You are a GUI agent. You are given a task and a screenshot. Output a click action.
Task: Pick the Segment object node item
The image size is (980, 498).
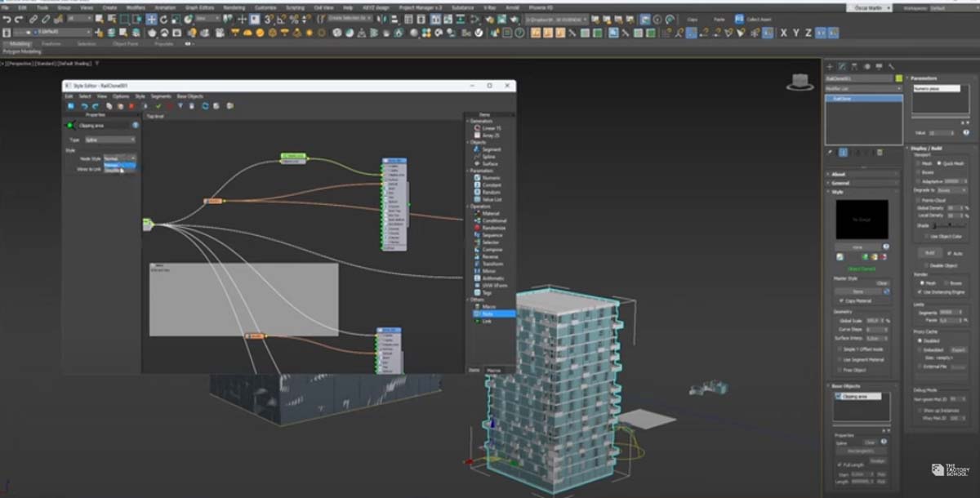click(488, 149)
